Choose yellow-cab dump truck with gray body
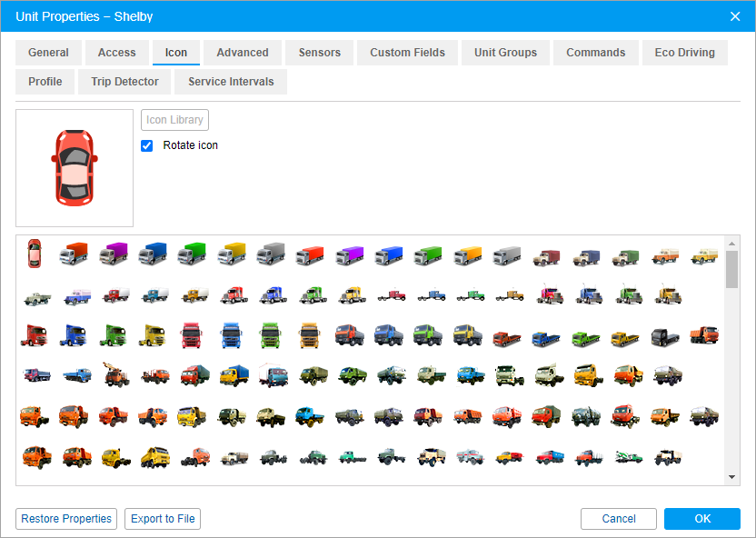 pyautogui.click(x=468, y=334)
